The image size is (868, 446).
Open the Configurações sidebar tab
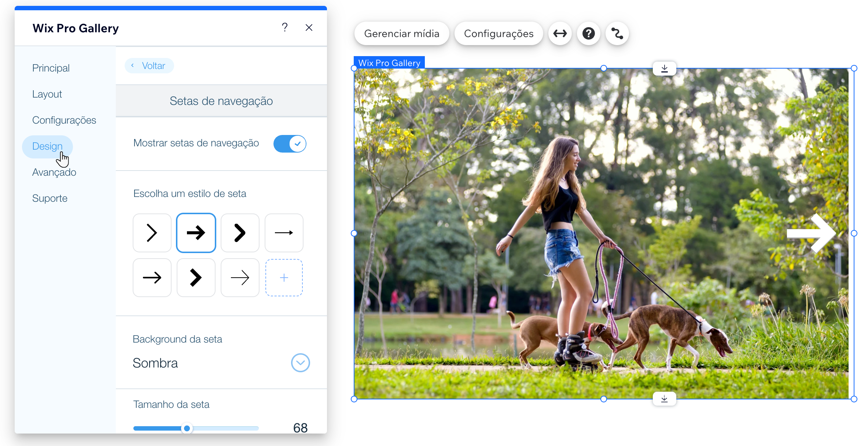click(x=64, y=120)
